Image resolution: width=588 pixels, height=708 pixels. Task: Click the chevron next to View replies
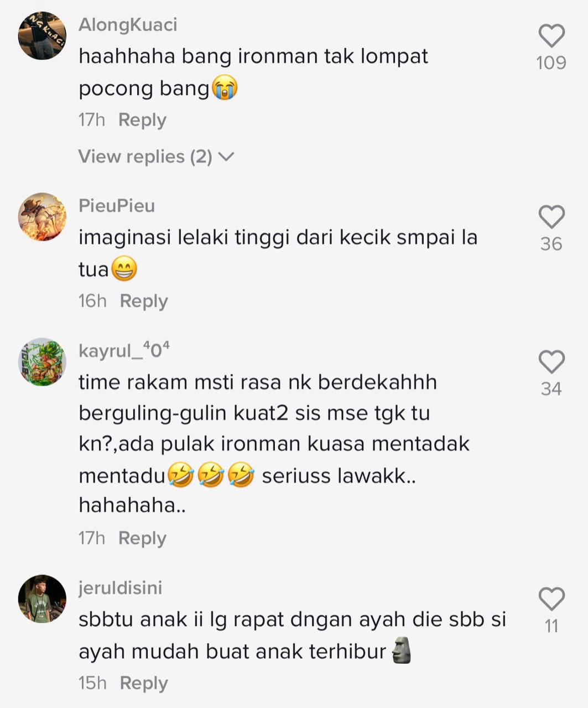point(226,157)
